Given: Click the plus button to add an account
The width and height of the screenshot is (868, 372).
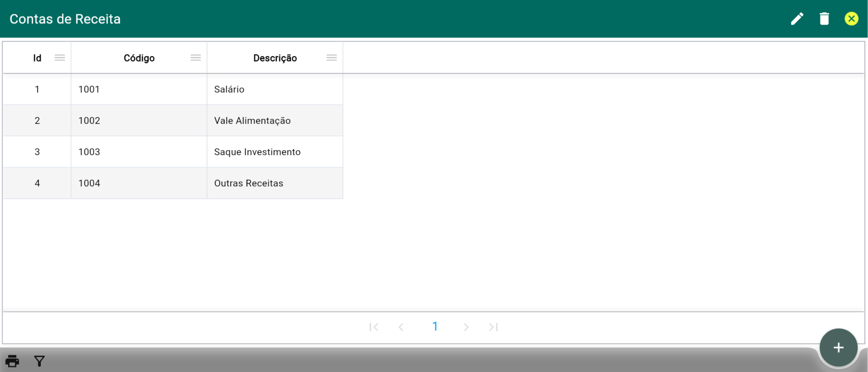Looking at the screenshot, I should point(838,348).
